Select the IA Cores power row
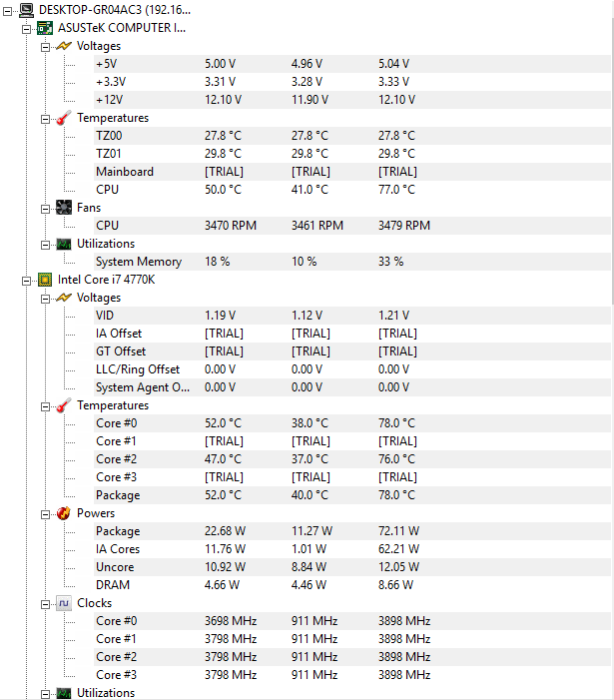This screenshot has width=614, height=700. pyautogui.click(x=352, y=549)
